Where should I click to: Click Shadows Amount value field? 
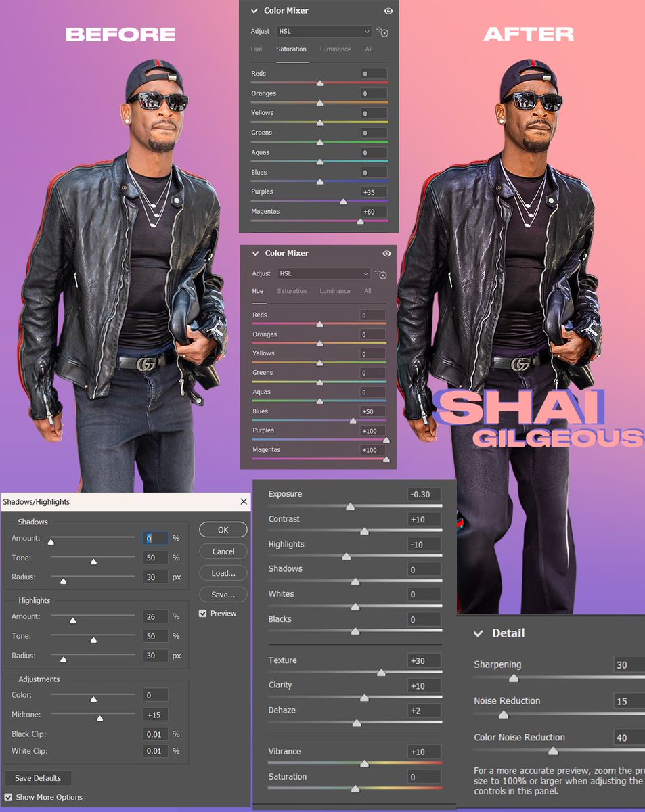pos(156,539)
